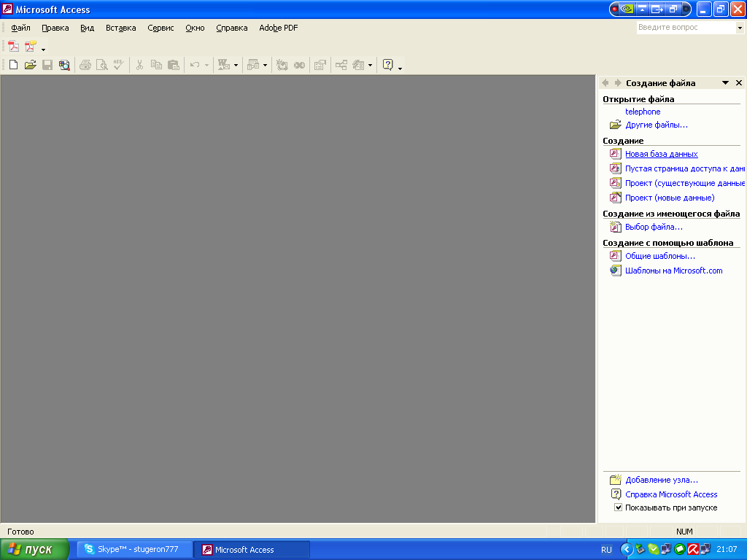Screen dimensions: 747x560
Task: Click the Print Preview icon
Action: [102, 65]
